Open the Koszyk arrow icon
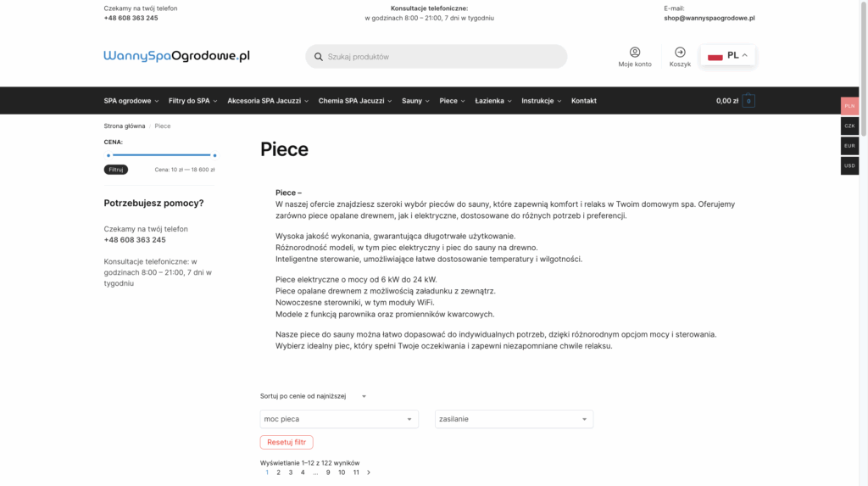The image size is (868, 486). [x=680, y=53]
